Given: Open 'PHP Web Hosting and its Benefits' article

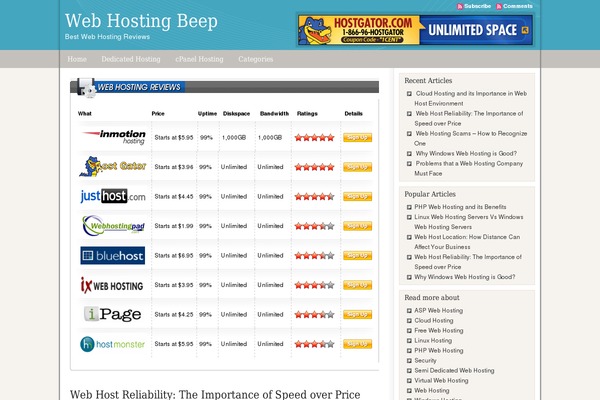Looking at the screenshot, I should [x=460, y=207].
